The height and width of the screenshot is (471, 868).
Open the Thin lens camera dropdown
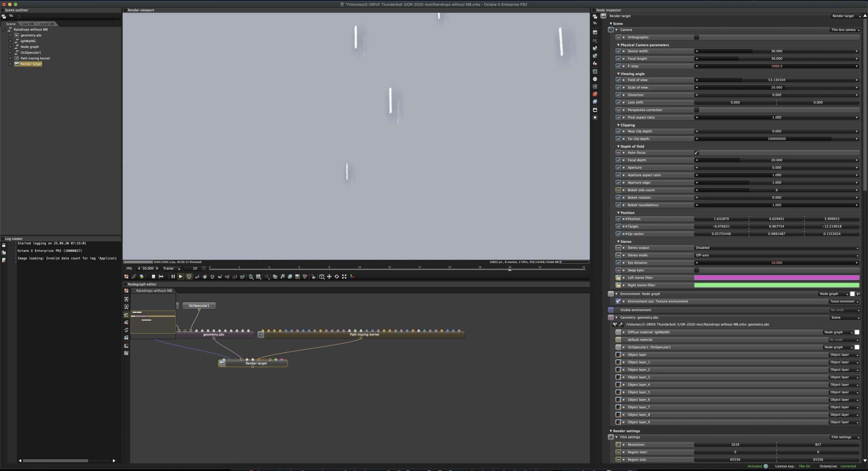(845, 30)
